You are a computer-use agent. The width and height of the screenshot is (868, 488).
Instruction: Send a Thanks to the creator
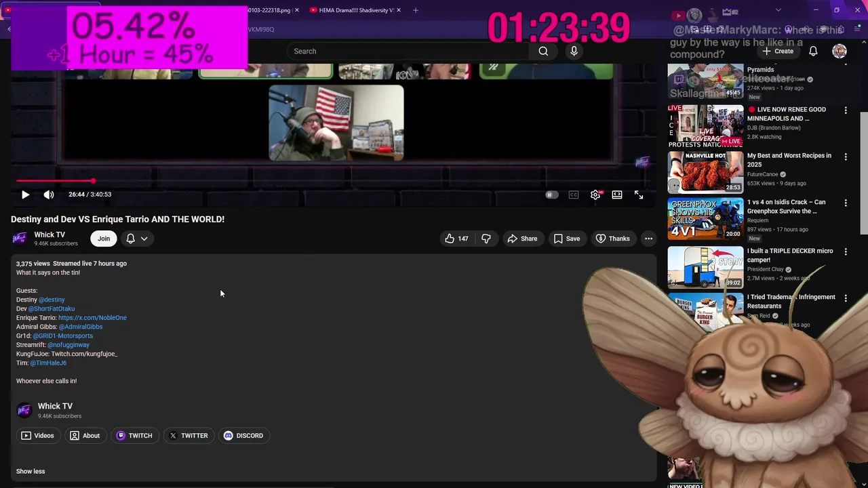pyautogui.click(x=613, y=239)
